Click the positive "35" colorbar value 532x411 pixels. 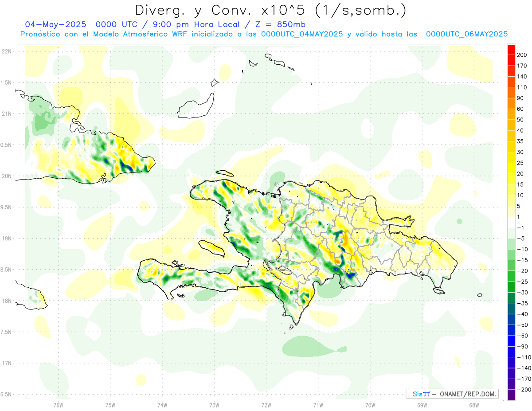pyautogui.click(x=520, y=141)
